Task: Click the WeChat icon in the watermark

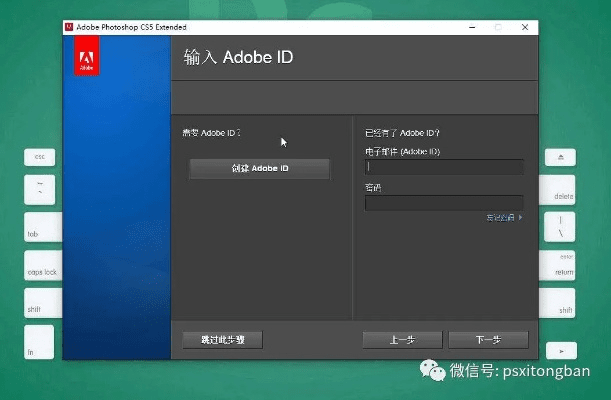Action: [433, 372]
